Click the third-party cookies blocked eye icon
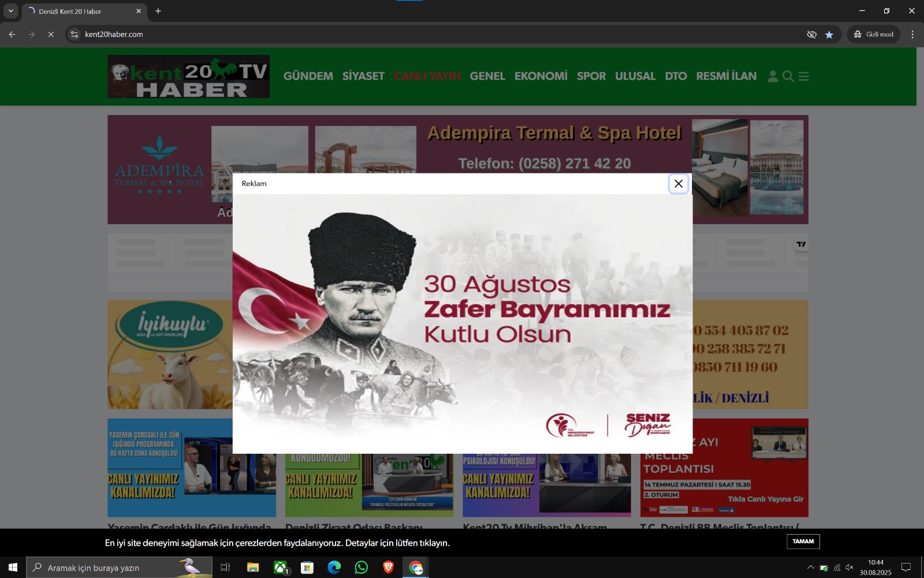 tap(811, 35)
